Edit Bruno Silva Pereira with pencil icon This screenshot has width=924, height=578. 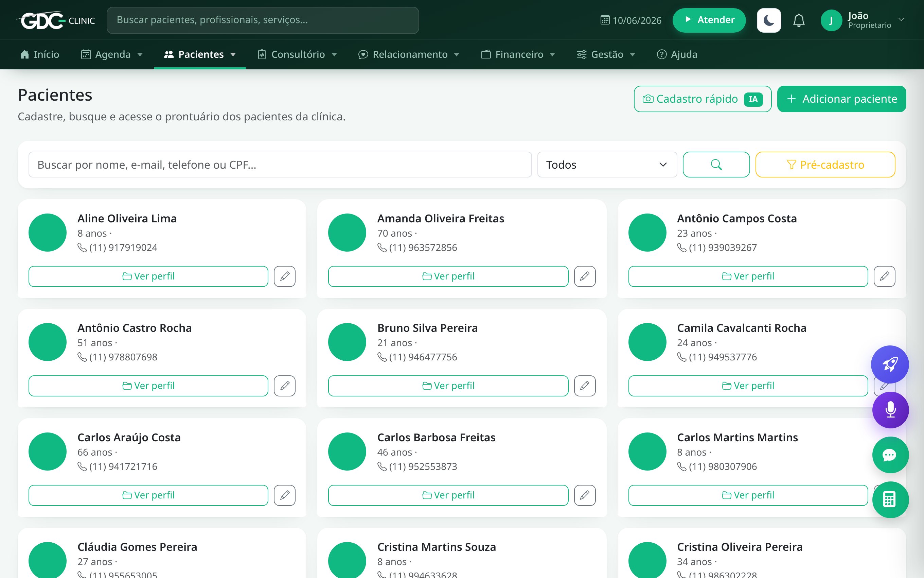pyautogui.click(x=585, y=386)
